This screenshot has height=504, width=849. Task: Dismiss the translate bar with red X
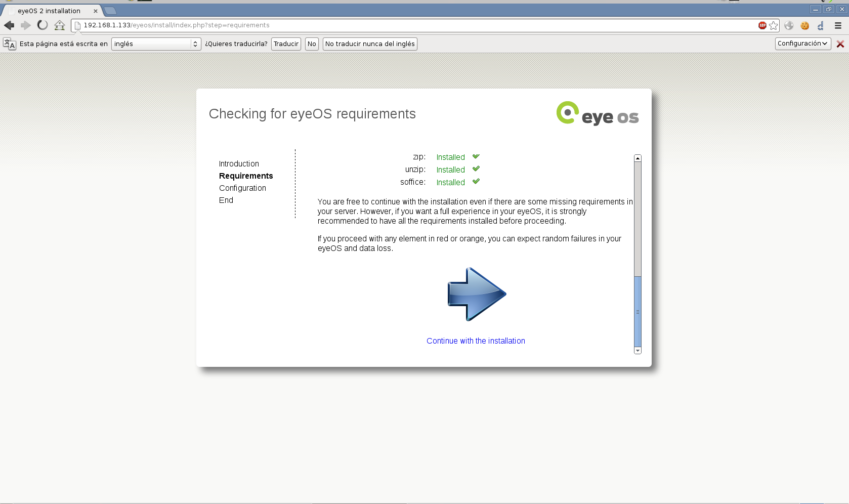[840, 44]
